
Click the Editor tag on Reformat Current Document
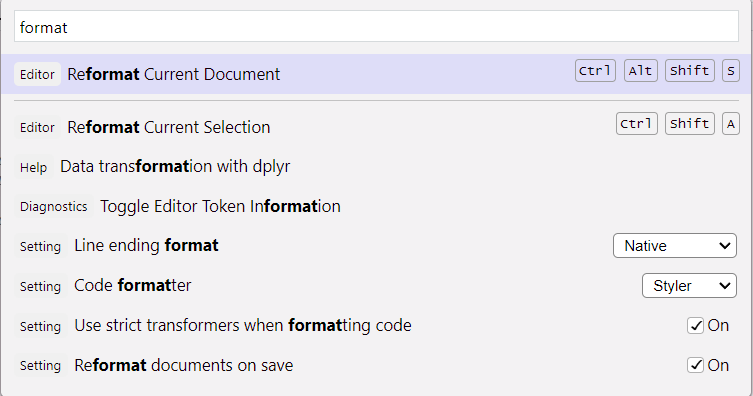(x=37, y=74)
